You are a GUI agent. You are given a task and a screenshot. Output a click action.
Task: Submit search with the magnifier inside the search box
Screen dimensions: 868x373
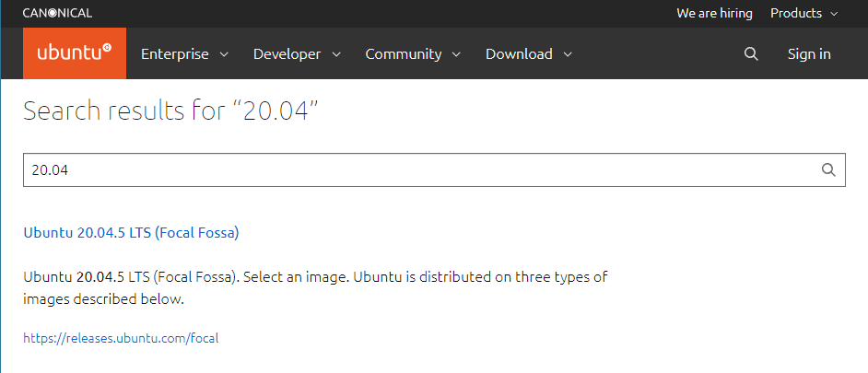click(x=828, y=169)
